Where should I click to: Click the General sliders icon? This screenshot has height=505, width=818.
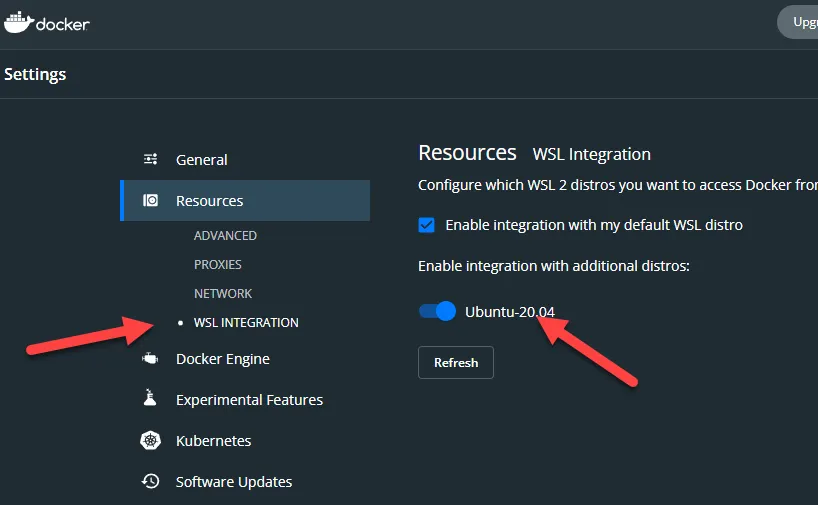(x=151, y=159)
